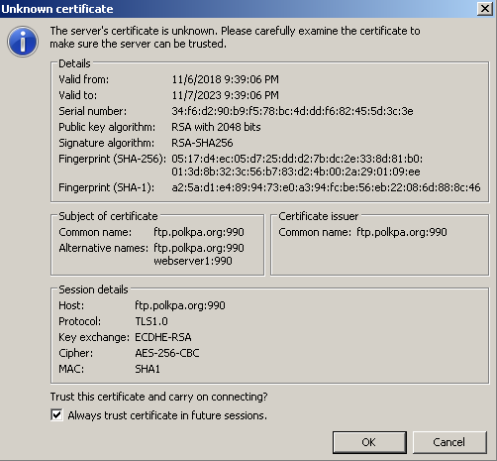This screenshot has height=461, width=497.
Task: Click the 'Trust this certificate and carry on connecting?' text
Action: [159, 397]
